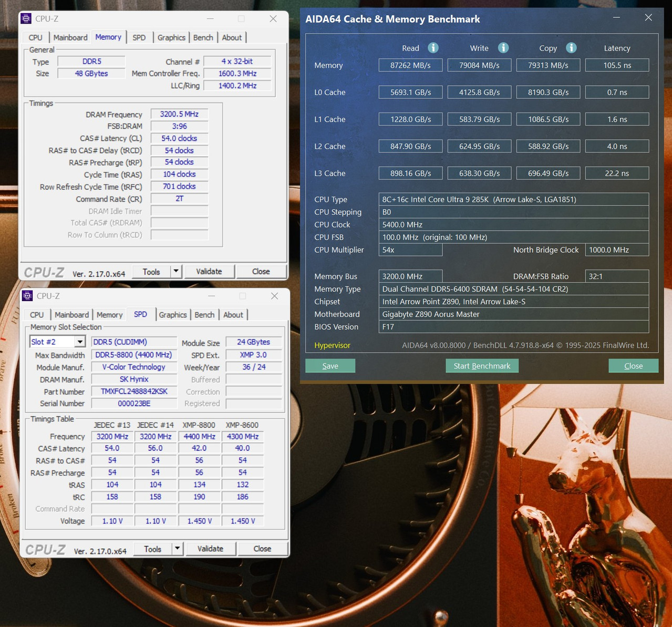Click the Memory Read value 87262 MB/s
This screenshot has height=627, width=672.
[x=410, y=65]
